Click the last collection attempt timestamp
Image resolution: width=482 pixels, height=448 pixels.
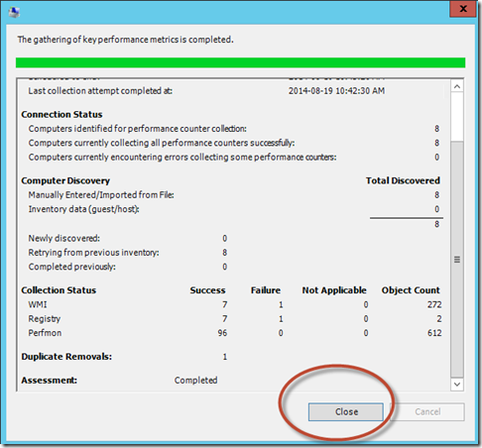coord(336,91)
